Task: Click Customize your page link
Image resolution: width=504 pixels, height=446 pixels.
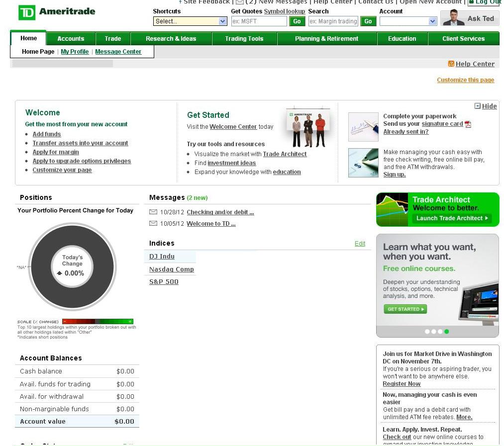Action: pos(62,170)
